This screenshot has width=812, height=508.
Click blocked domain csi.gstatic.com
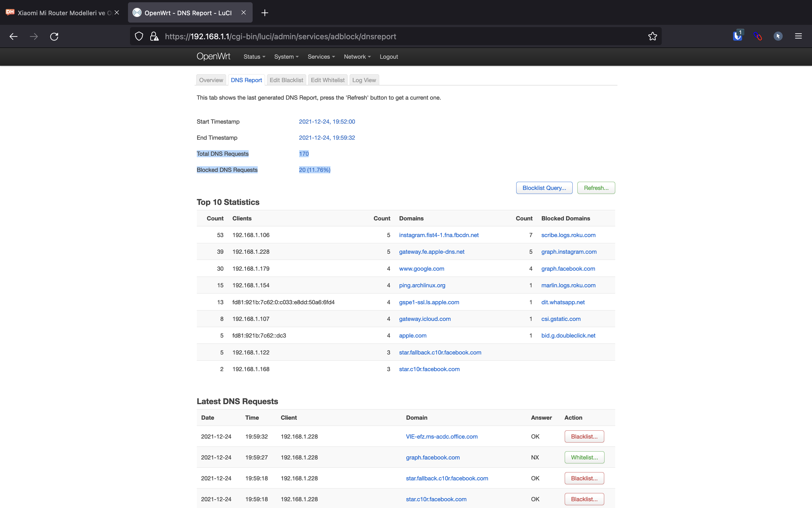point(561,319)
